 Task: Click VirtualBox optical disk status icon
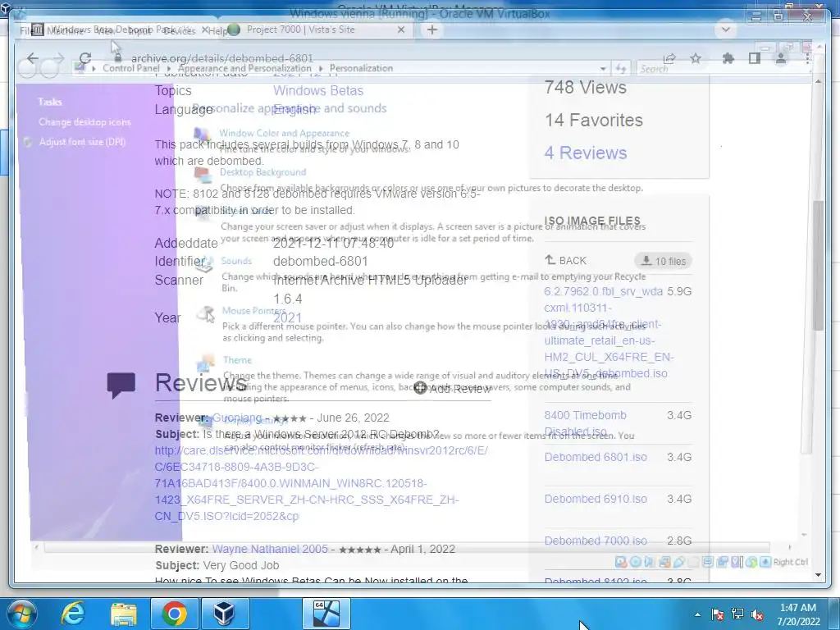pyautogui.click(x=635, y=562)
